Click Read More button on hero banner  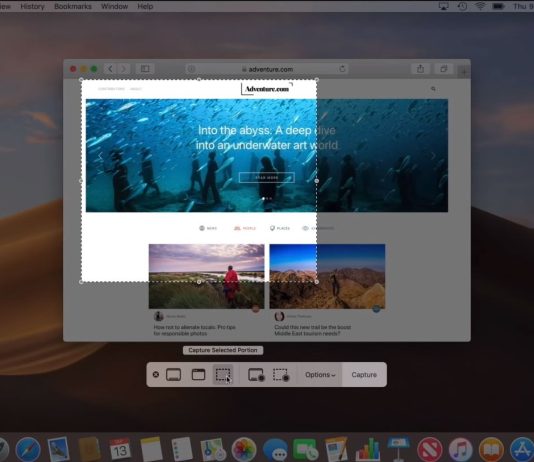pyautogui.click(x=267, y=177)
